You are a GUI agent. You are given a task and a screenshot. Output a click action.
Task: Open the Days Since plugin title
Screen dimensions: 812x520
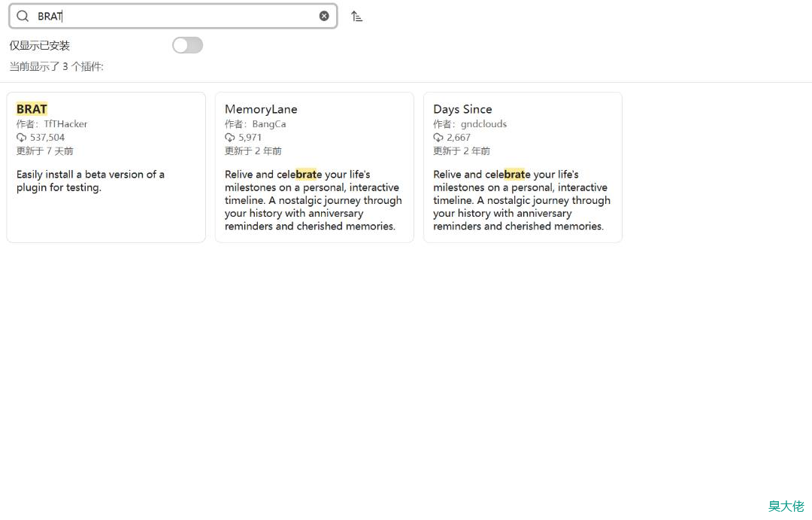pyautogui.click(x=462, y=109)
